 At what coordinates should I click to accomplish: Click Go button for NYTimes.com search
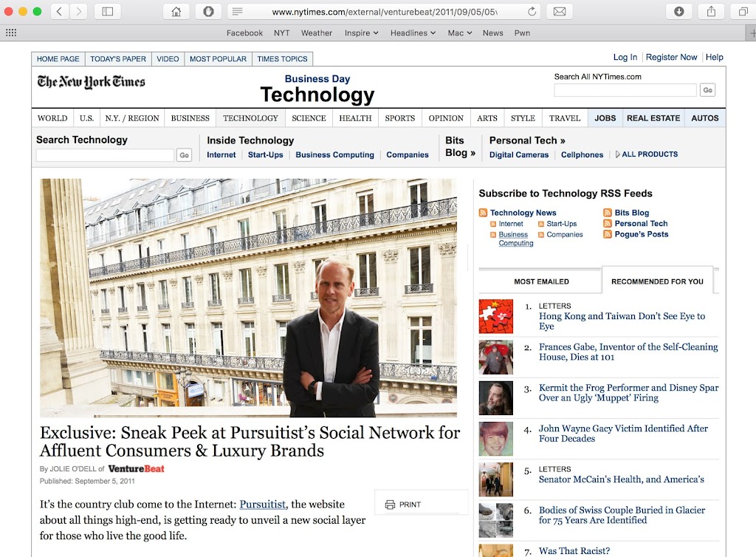tap(707, 89)
